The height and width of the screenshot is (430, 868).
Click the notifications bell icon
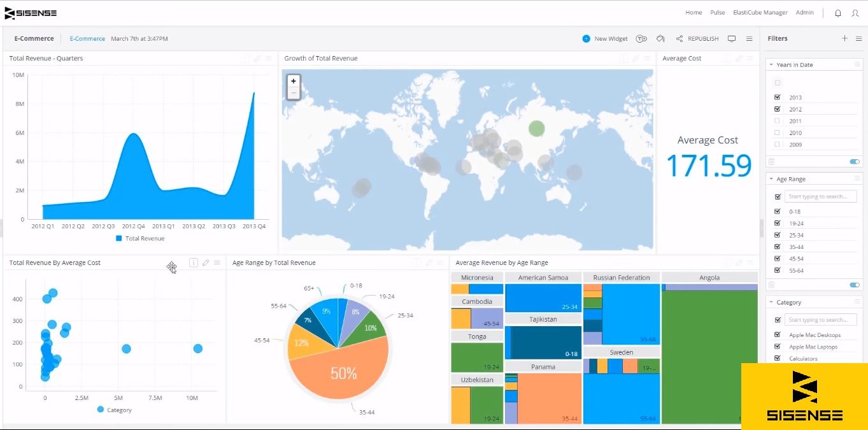(x=838, y=13)
